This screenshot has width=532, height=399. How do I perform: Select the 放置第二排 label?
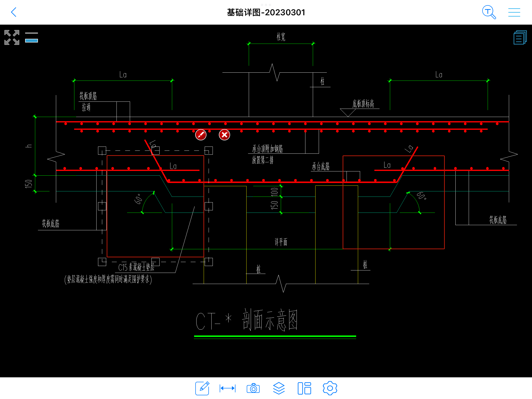pos(263,160)
